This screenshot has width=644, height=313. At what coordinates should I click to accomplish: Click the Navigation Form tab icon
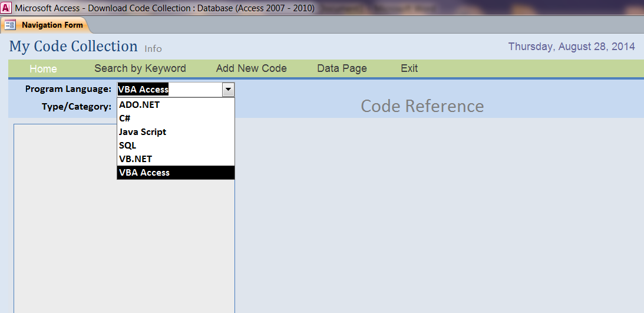[x=10, y=25]
